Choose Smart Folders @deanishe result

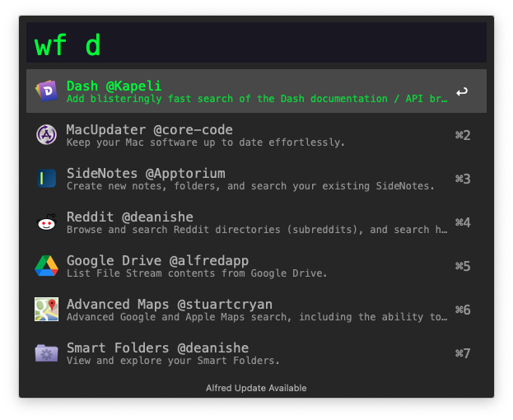[157, 348]
